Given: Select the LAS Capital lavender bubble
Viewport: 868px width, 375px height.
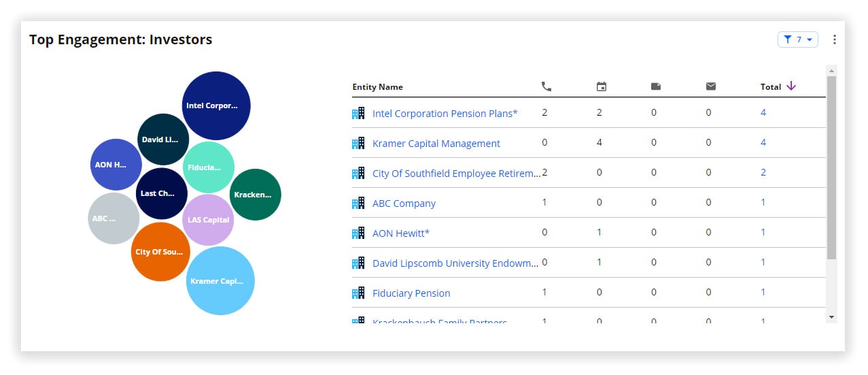Looking at the screenshot, I should click(x=208, y=220).
